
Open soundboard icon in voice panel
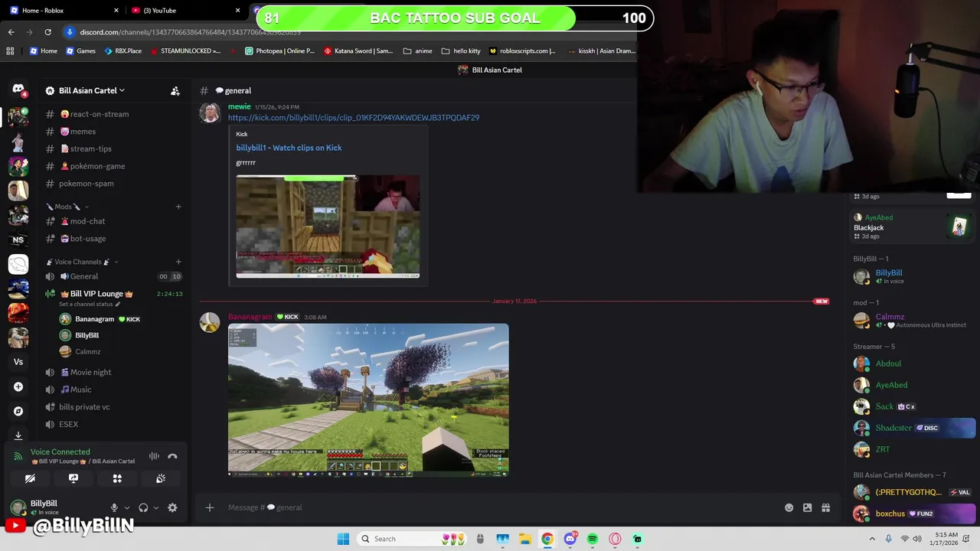click(161, 478)
